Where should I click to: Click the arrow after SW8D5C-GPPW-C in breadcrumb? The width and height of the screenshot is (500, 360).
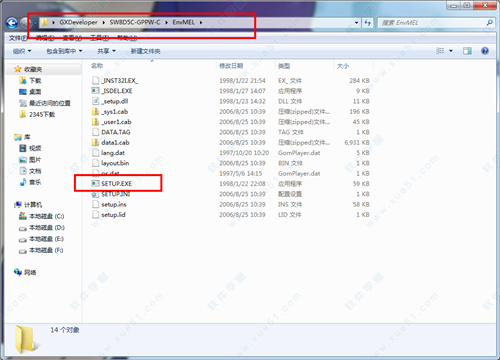166,23
